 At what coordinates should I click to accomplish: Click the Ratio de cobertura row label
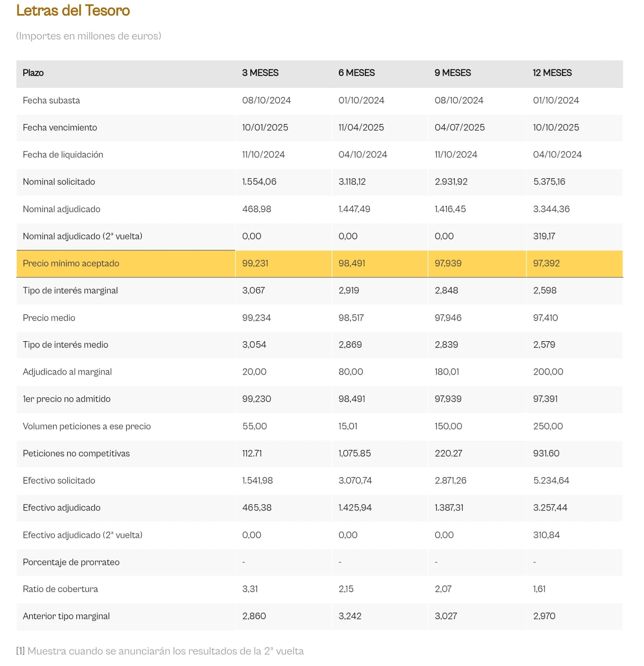(x=60, y=589)
